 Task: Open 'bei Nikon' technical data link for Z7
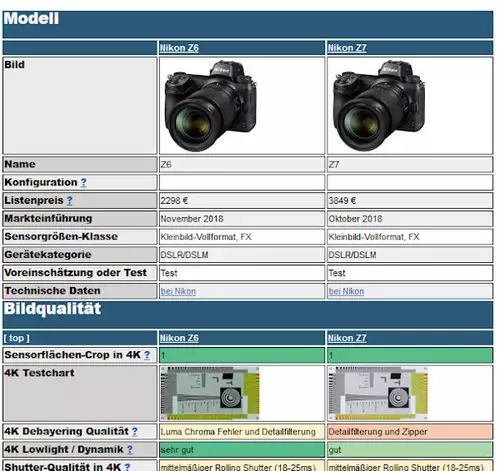click(x=346, y=291)
